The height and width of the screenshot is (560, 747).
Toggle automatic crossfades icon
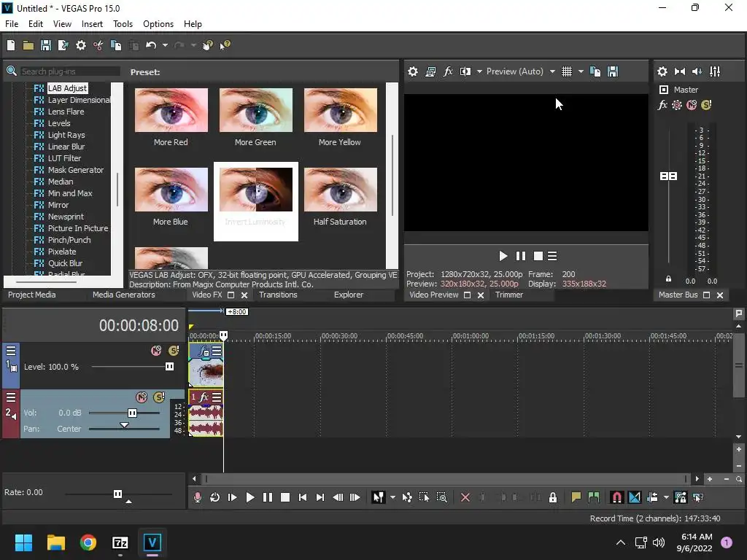coord(635,497)
